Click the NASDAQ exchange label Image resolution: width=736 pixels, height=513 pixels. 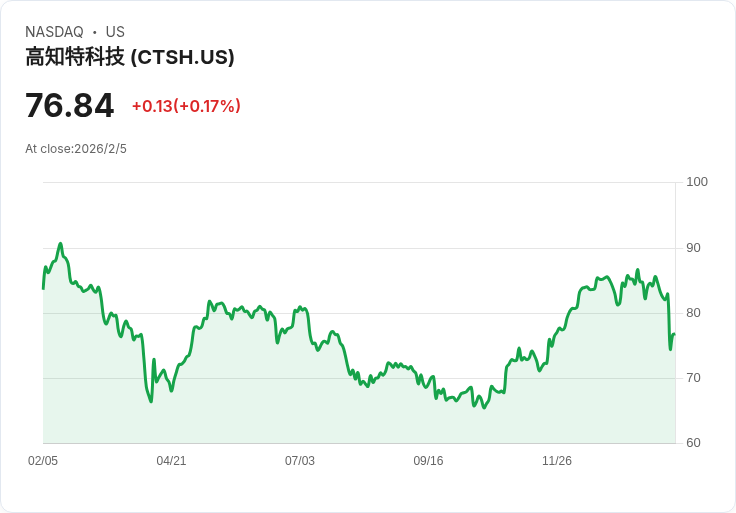54,32
